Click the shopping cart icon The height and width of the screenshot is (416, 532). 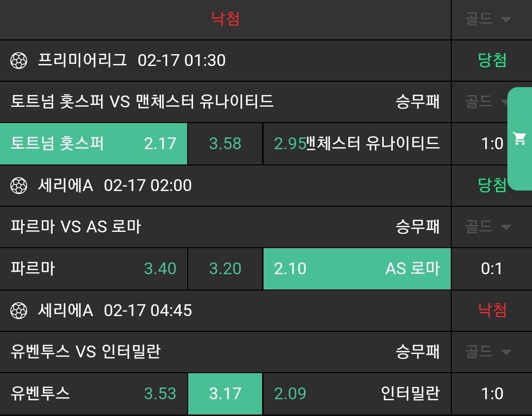click(519, 139)
